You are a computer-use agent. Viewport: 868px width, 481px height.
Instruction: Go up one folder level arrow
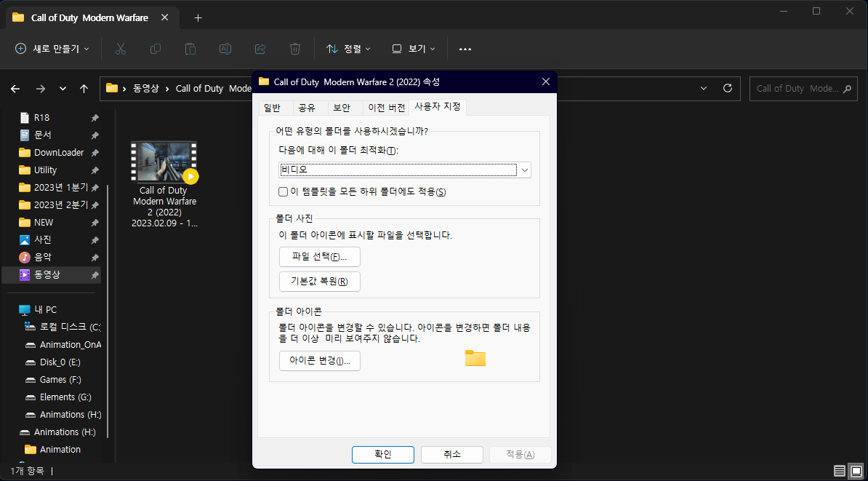click(84, 89)
